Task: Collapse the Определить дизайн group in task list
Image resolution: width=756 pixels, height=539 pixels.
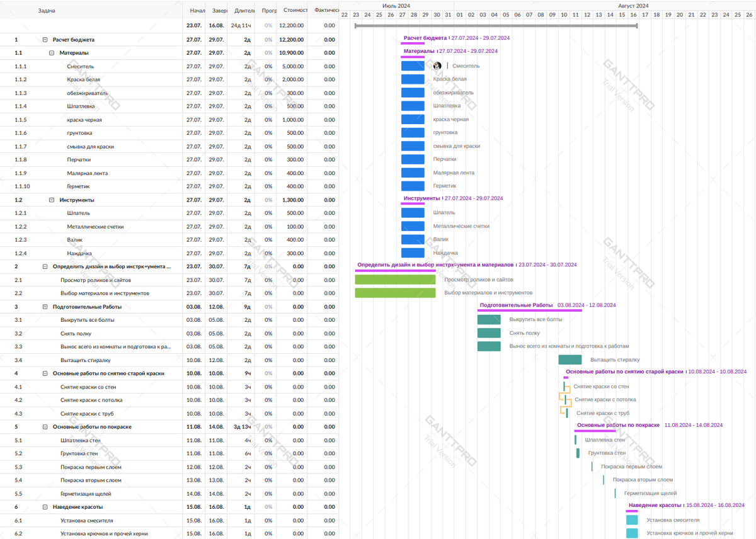Action: [x=45, y=267]
